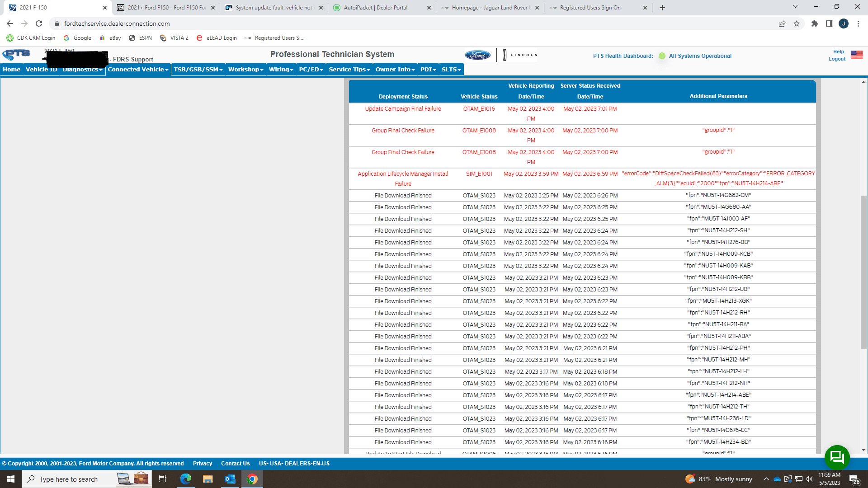Open the weather widget on taskbar
This screenshot has height=488, width=868.
tap(719, 479)
